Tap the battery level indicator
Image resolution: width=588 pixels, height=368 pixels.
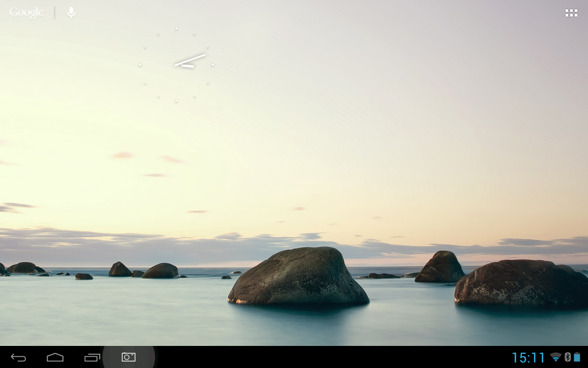coord(577,357)
